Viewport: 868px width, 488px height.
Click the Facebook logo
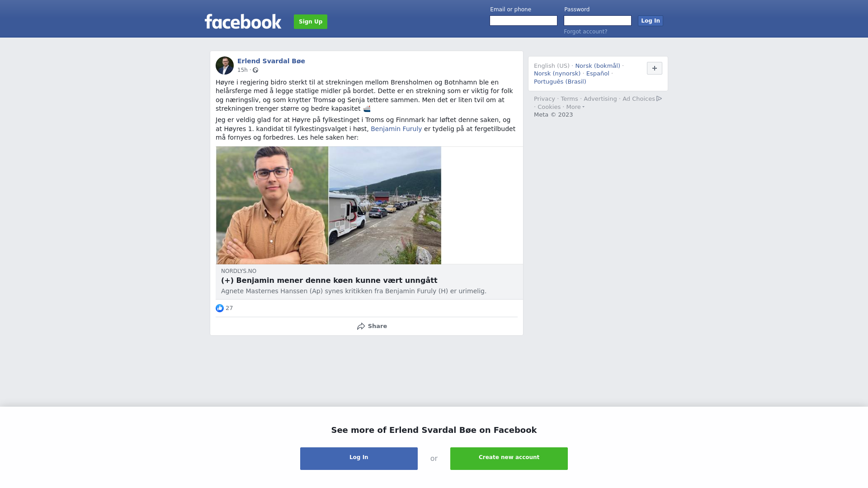[x=243, y=21]
